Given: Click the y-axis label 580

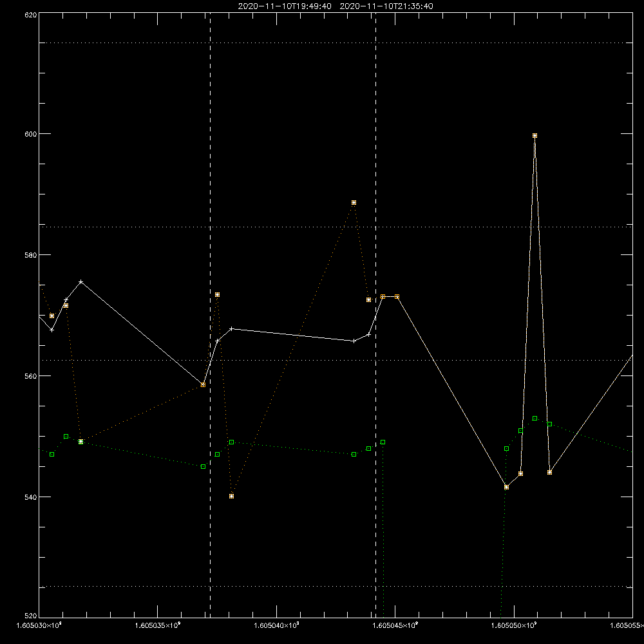Looking at the screenshot, I should pos(31,255).
